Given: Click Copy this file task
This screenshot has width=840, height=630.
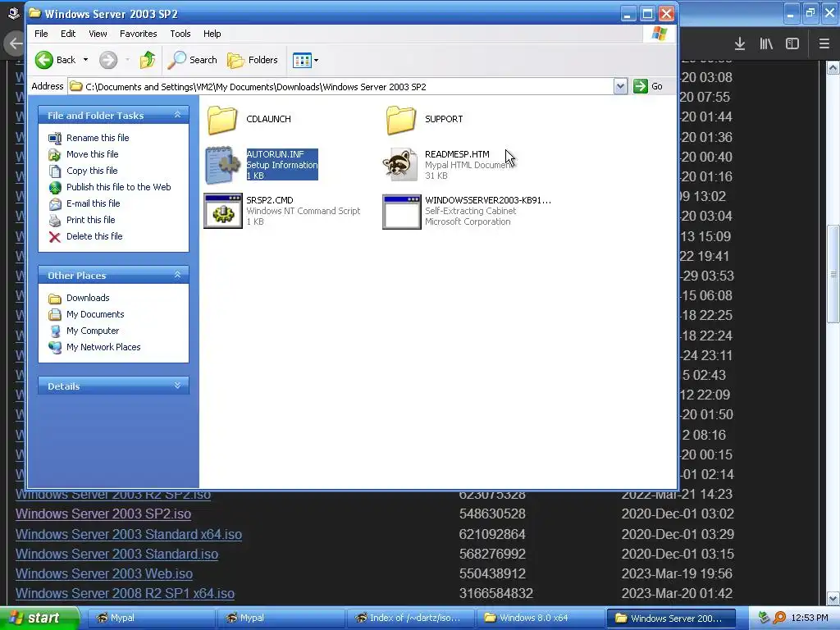Looking at the screenshot, I should click(x=92, y=171).
